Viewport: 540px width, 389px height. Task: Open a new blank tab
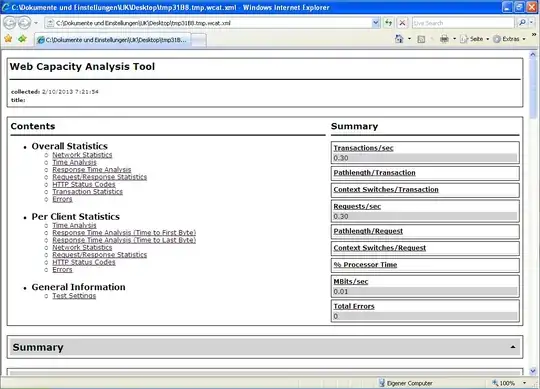click(199, 40)
